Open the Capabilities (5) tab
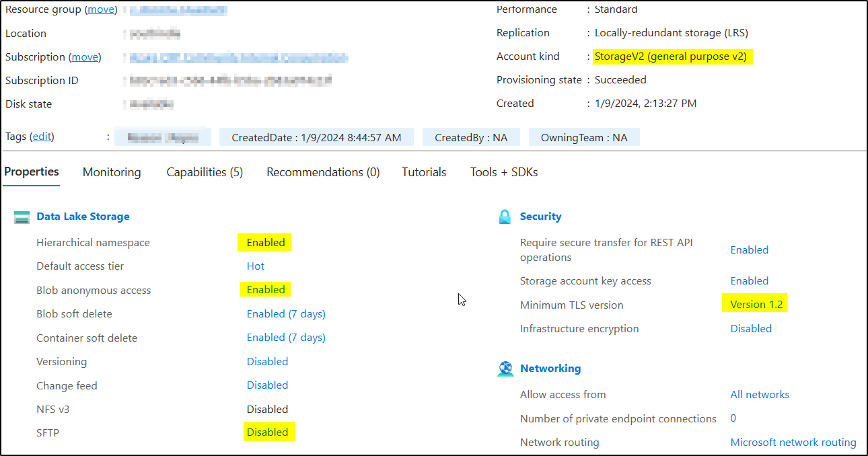The width and height of the screenshot is (868, 456). click(x=205, y=172)
